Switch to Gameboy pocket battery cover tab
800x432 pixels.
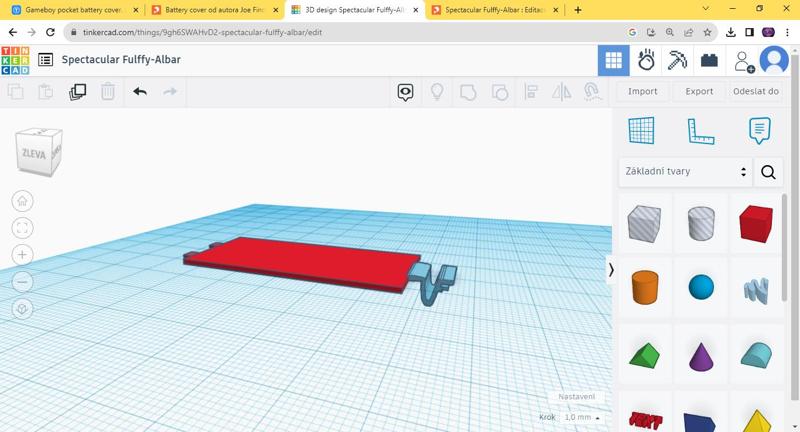74,10
